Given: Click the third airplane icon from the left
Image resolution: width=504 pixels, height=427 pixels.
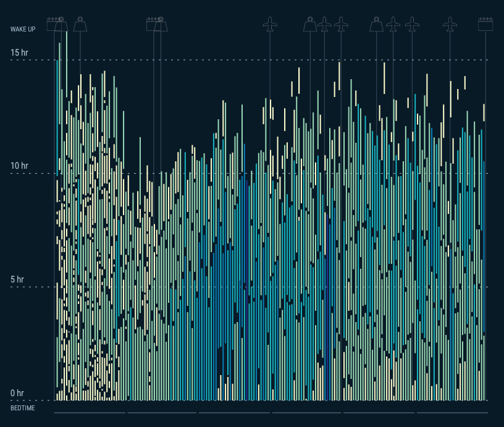Looking at the screenshot, I should click(341, 25).
